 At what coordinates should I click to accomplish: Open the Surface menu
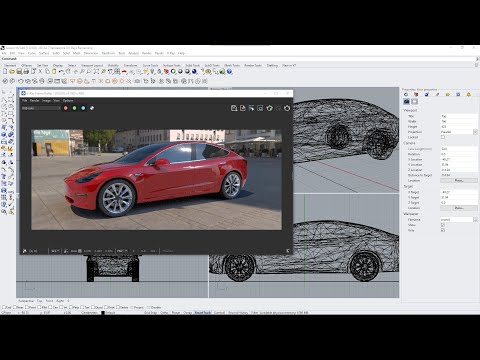(44, 53)
